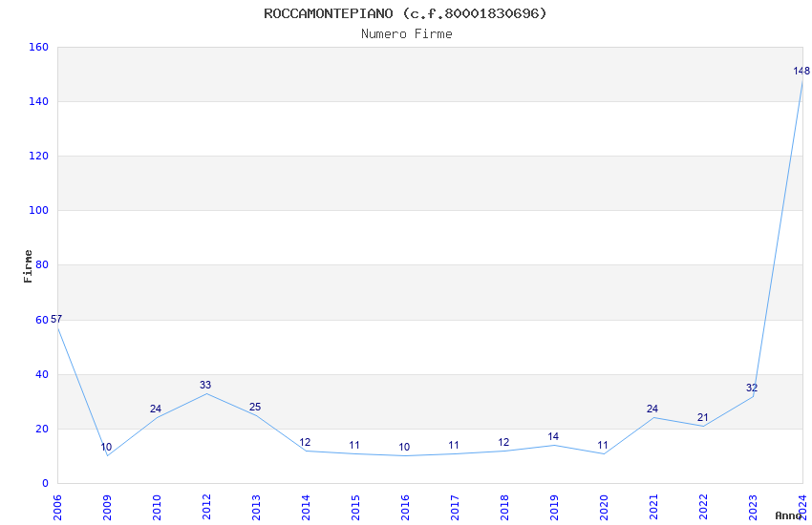The image size is (812, 525).
Task: Select the x-axis year label 2016
Action: [x=405, y=508]
